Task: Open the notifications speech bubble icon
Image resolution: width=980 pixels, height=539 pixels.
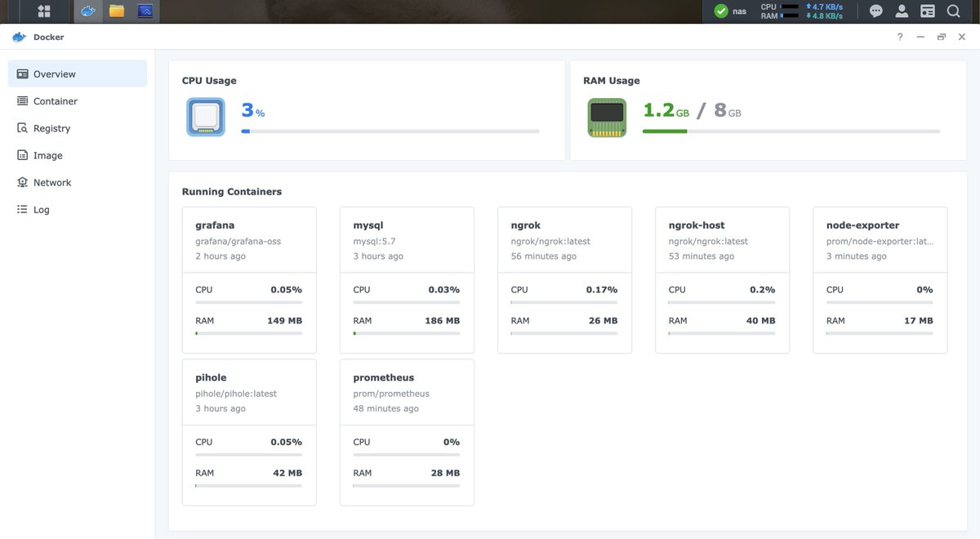Action: point(875,11)
